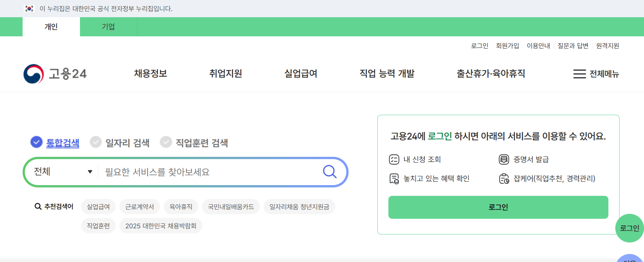Click the 회원가입 link
The height and width of the screenshot is (262, 644).
(507, 46)
